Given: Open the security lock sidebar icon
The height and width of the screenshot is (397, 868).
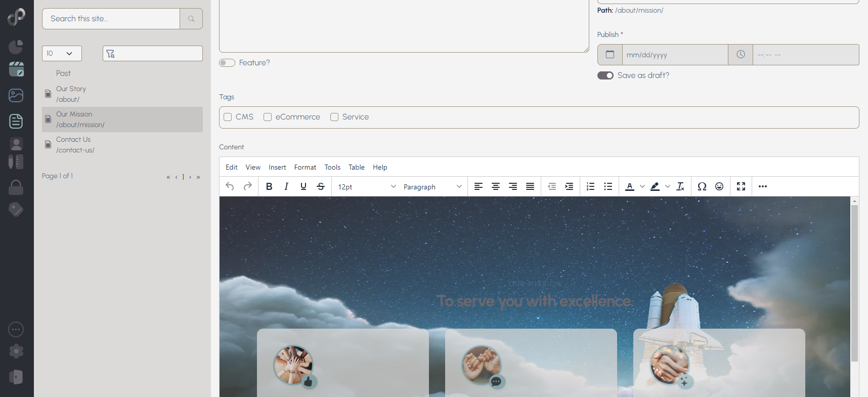Looking at the screenshot, I should coord(16,187).
